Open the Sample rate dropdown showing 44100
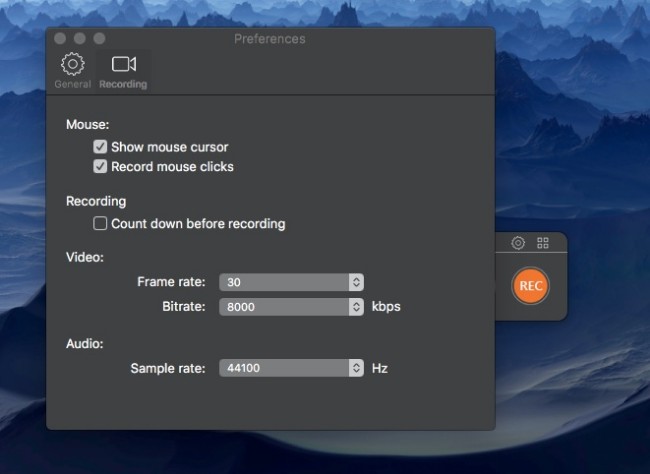The image size is (650, 474). point(291,368)
